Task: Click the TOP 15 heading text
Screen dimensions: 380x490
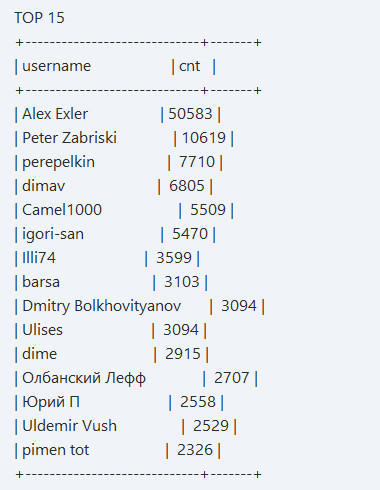Action: tap(39, 18)
